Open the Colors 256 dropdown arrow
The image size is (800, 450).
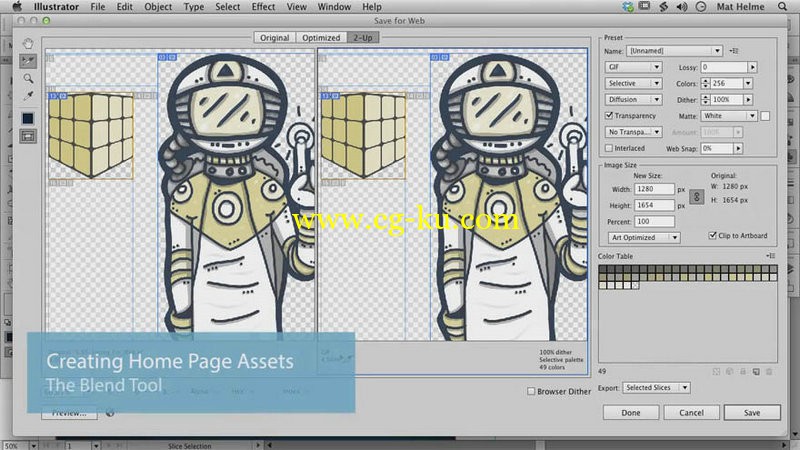click(x=748, y=83)
